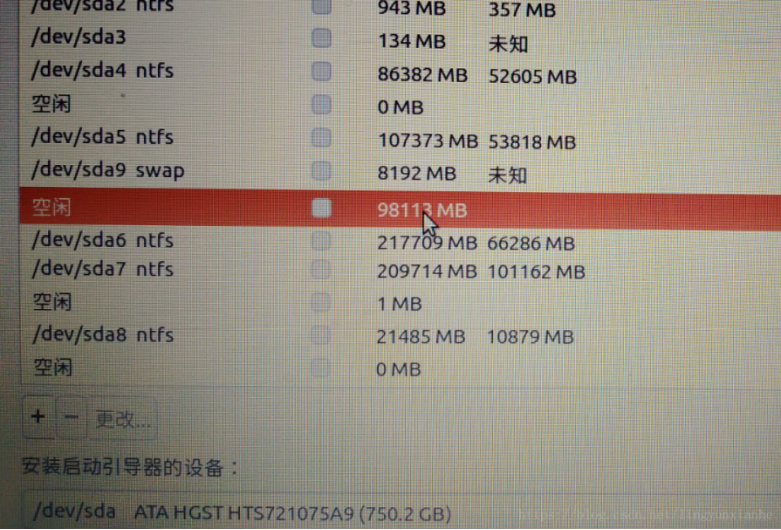Click the minus button to remove partition
Viewport: 781px width, 530px height.
coord(71,417)
